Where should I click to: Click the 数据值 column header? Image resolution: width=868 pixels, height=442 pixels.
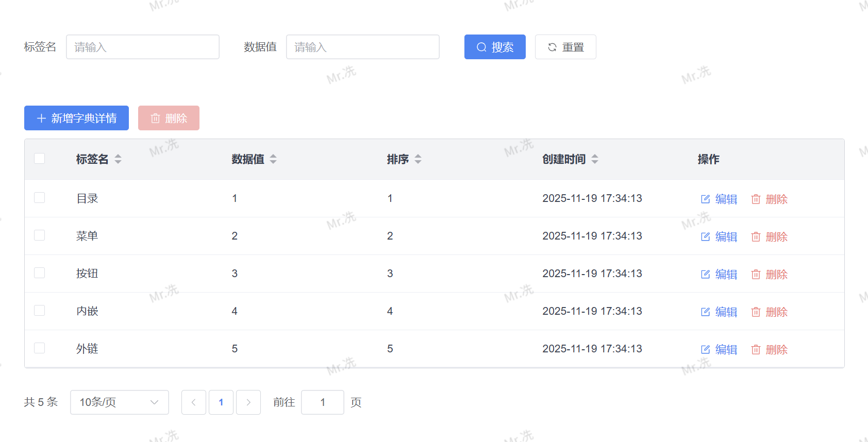pos(248,159)
